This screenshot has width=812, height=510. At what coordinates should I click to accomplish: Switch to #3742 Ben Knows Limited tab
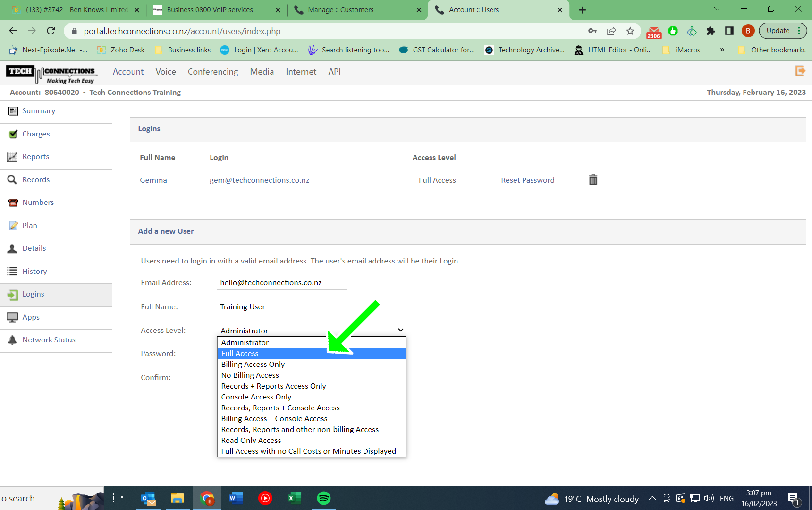pos(76,10)
